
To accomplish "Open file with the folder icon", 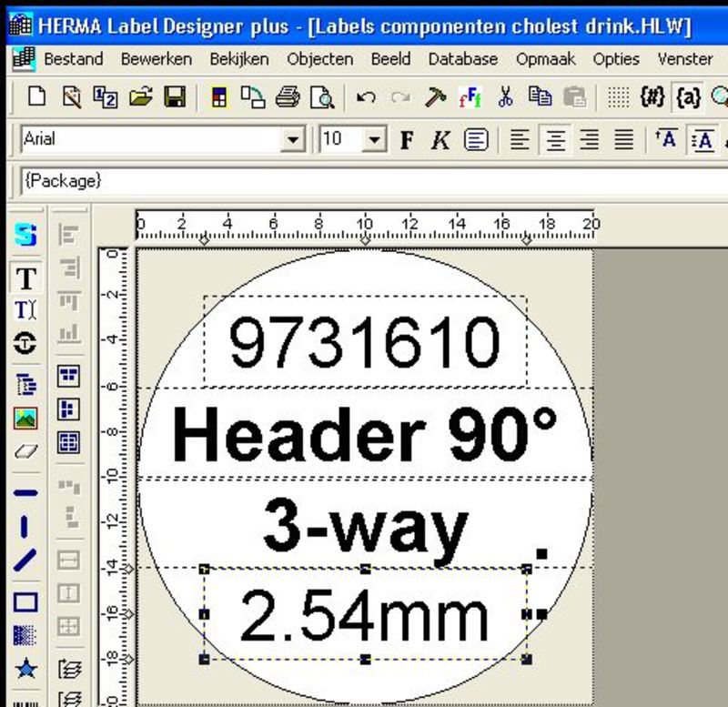I will (140, 97).
